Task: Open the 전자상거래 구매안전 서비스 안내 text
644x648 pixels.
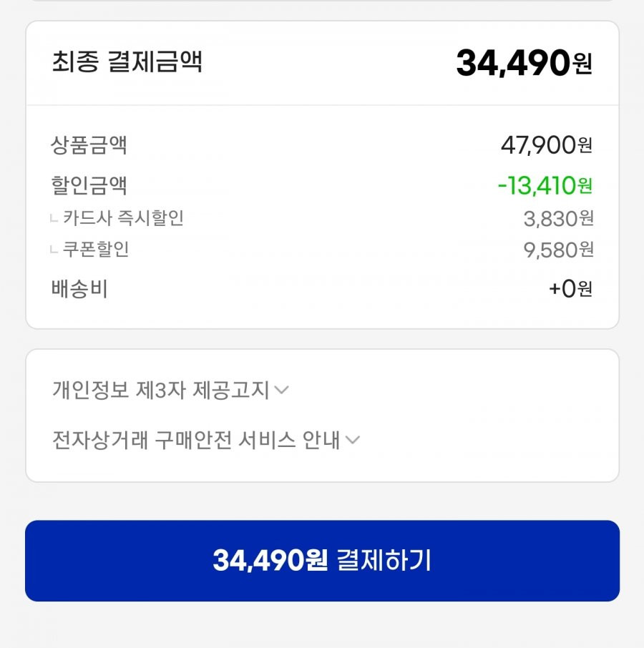Action: point(196,440)
